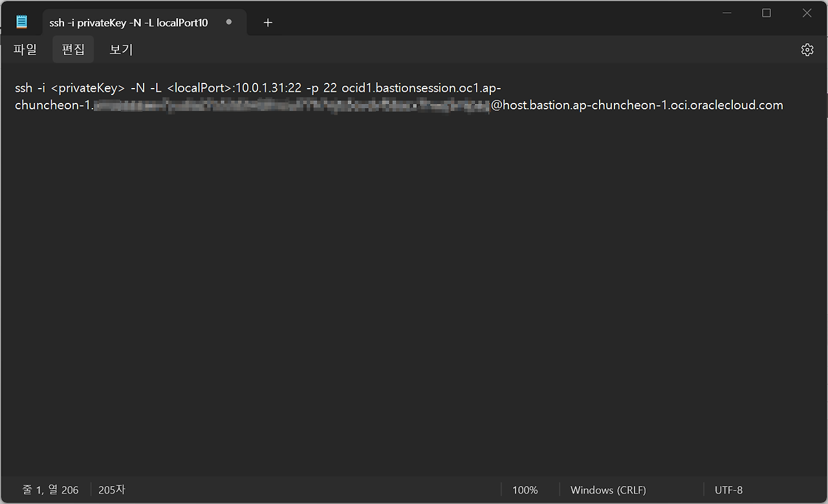Place cursor in the <privateKey> placeholder
The image size is (828, 504).
click(x=87, y=88)
